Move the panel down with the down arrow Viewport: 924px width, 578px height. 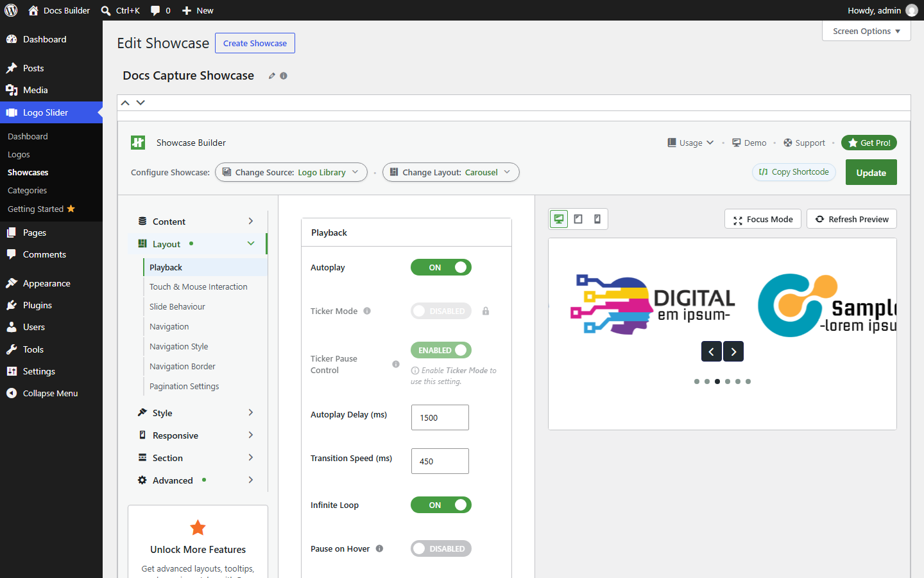coord(141,103)
